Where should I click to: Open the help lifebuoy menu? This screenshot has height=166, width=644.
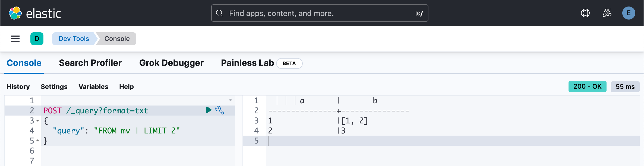[585, 13]
